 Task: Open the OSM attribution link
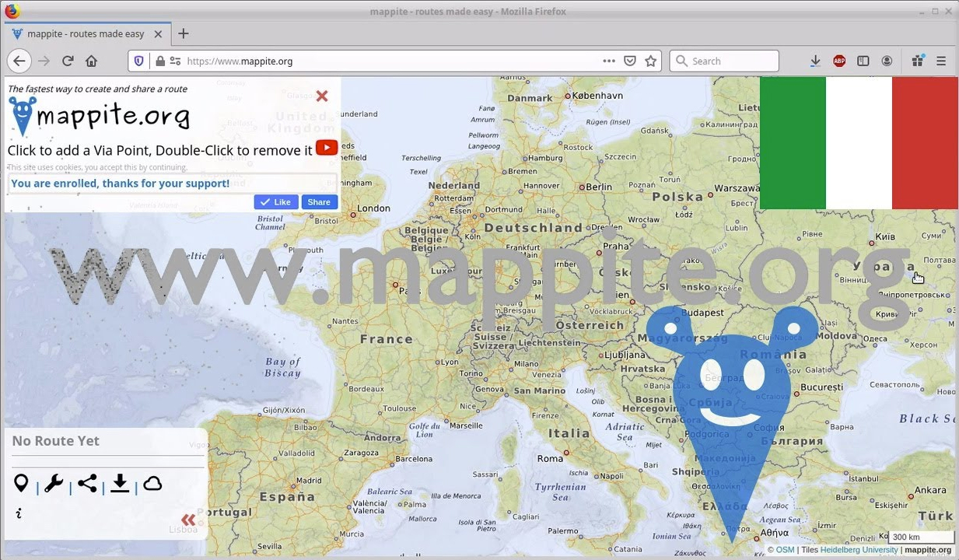[x=785, y=550]
